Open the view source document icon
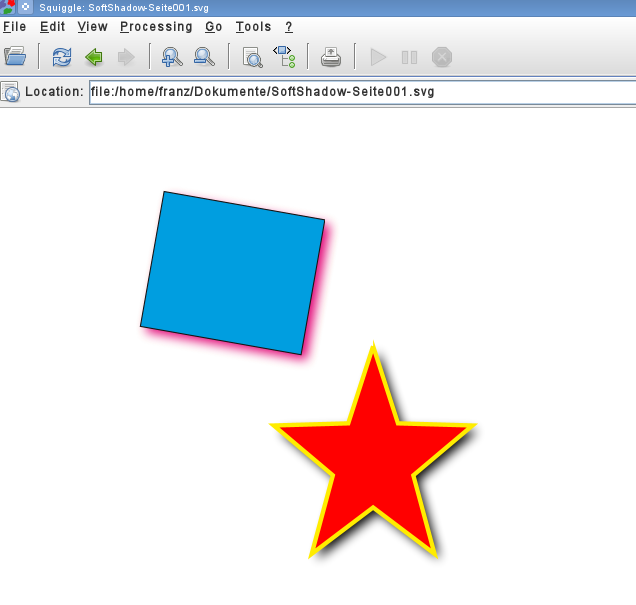This screenshot has width=636, height=605. [252, 57]
